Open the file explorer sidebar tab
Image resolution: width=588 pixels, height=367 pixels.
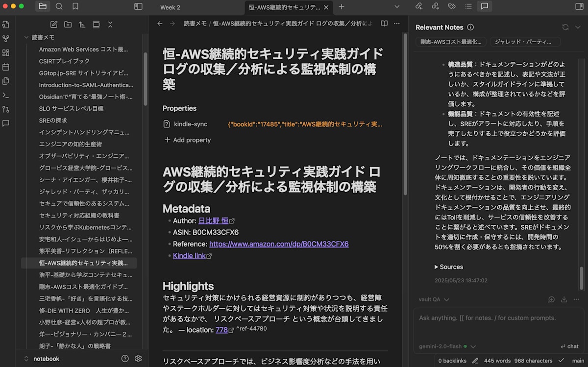(x=43, y=6)
